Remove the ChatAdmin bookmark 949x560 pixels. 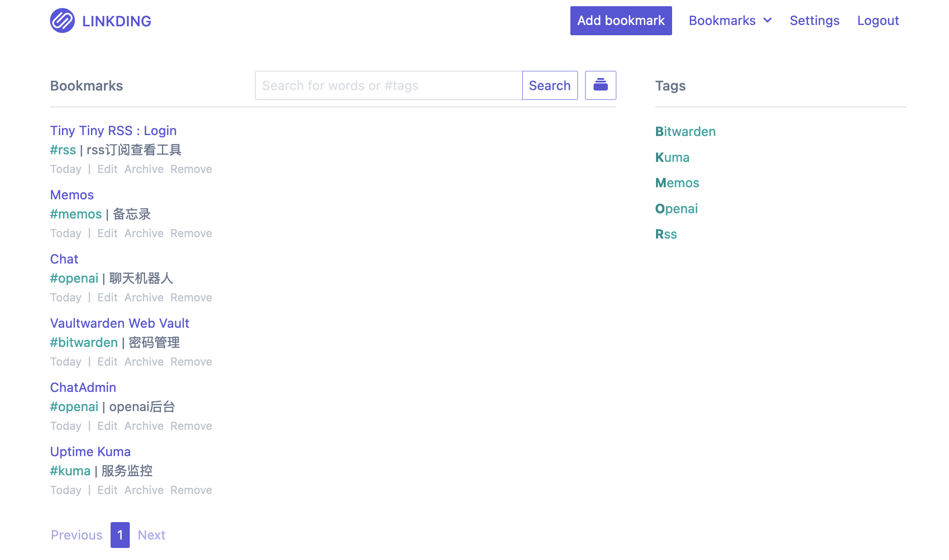(x=191, y=426)
